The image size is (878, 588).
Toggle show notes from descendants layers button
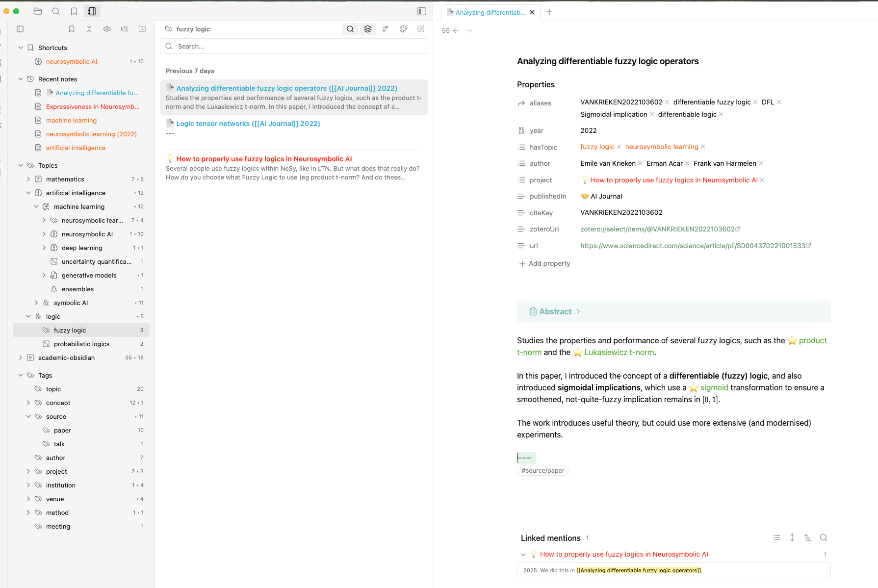click(x=368, y=29)
